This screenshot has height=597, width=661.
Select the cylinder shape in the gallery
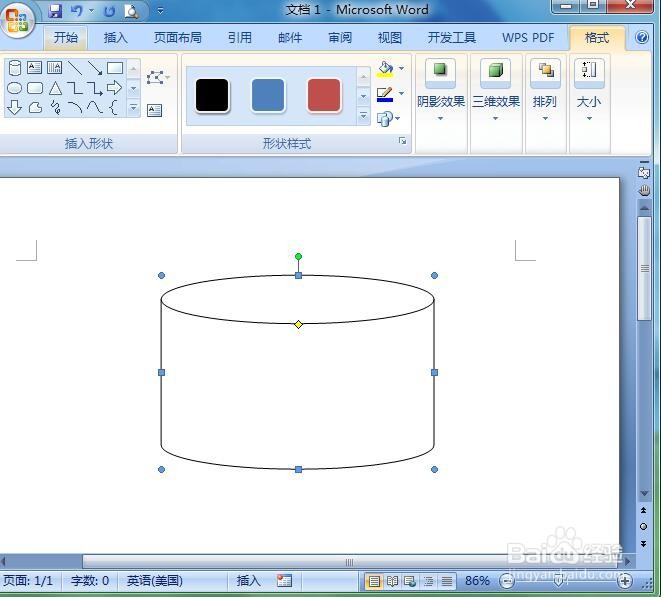[15, 68]
